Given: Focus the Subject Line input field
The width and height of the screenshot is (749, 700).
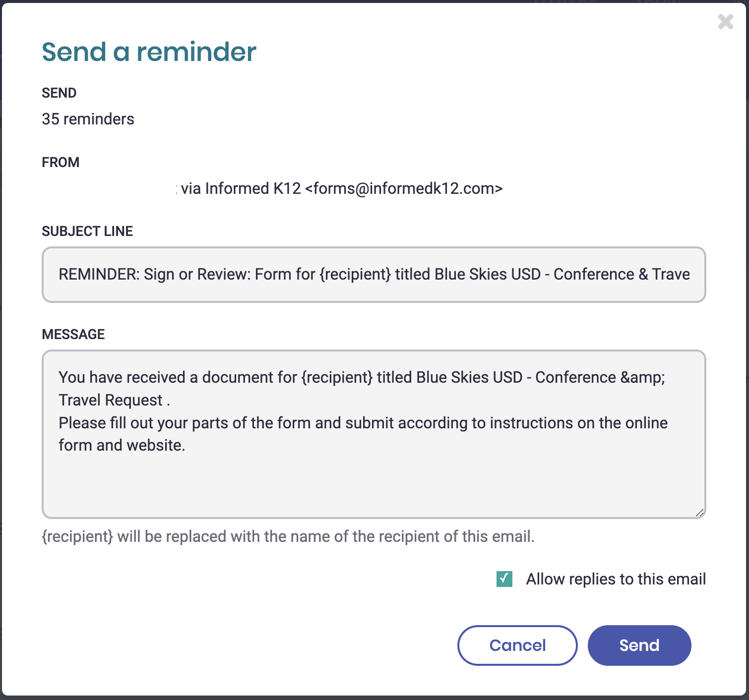Looking at the screenshot, I should tap(374, 275).
